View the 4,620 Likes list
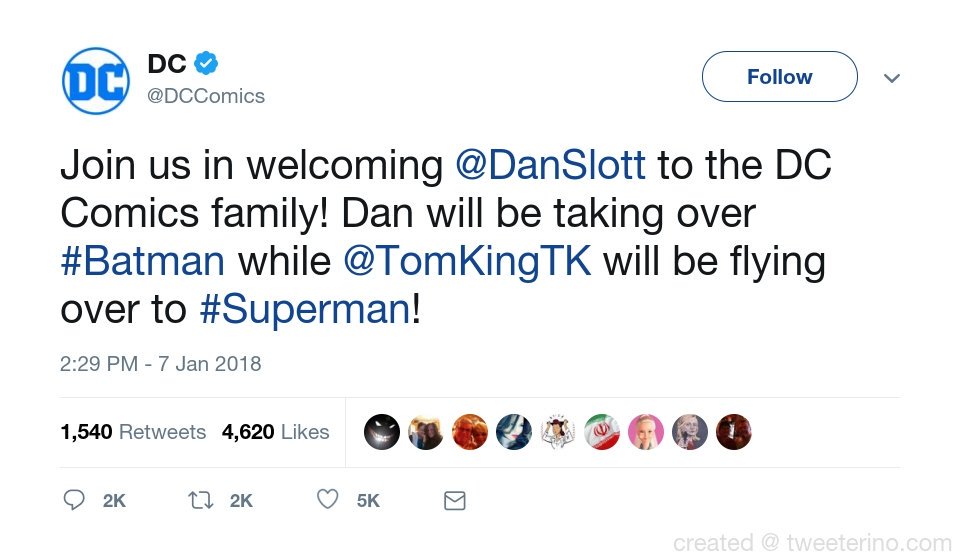Image resolution: width=960 pixels, height=558 pixels. [x=276, y=432]
